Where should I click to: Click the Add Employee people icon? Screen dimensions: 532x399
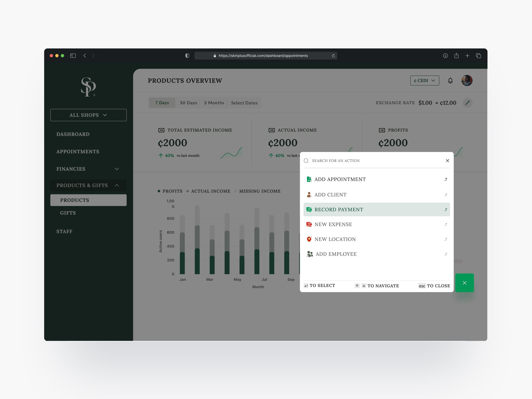tap(310, 254)
